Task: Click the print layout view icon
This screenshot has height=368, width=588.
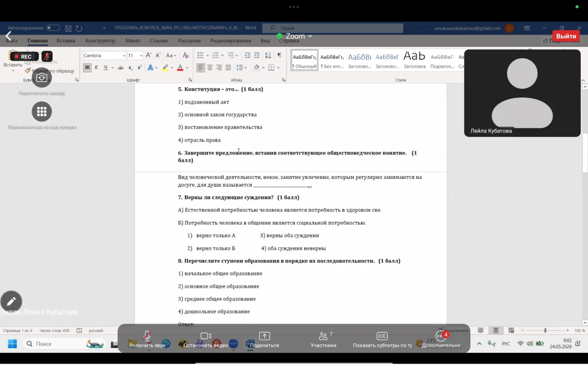Action: [x=496, y=330]
